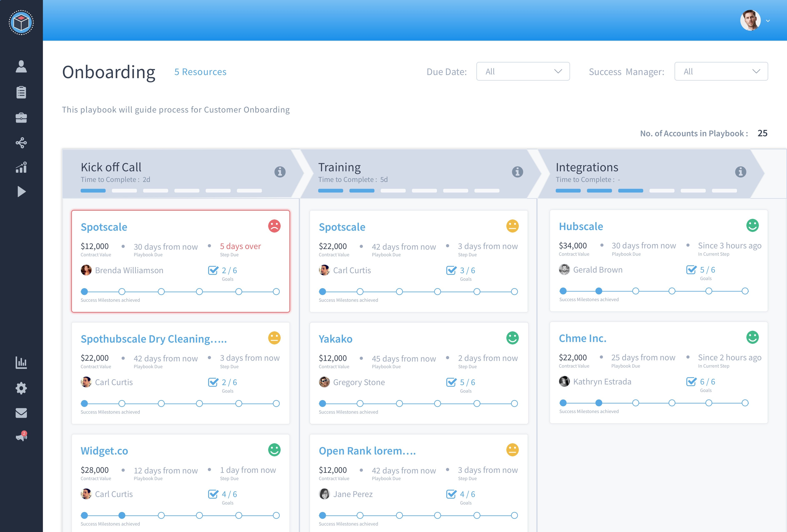Select the briefcase sidebar icon
The image size is (787, 532).
pos(21,118)
